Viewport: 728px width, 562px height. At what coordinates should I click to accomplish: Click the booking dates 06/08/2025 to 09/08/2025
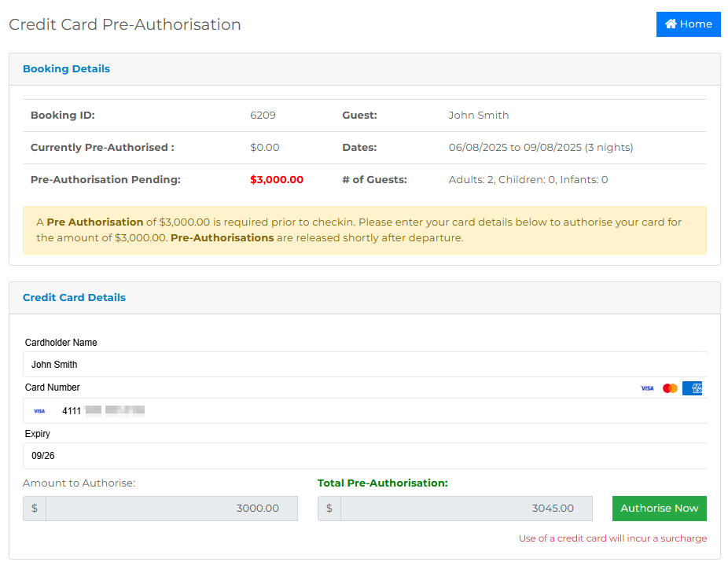(540, 148)
